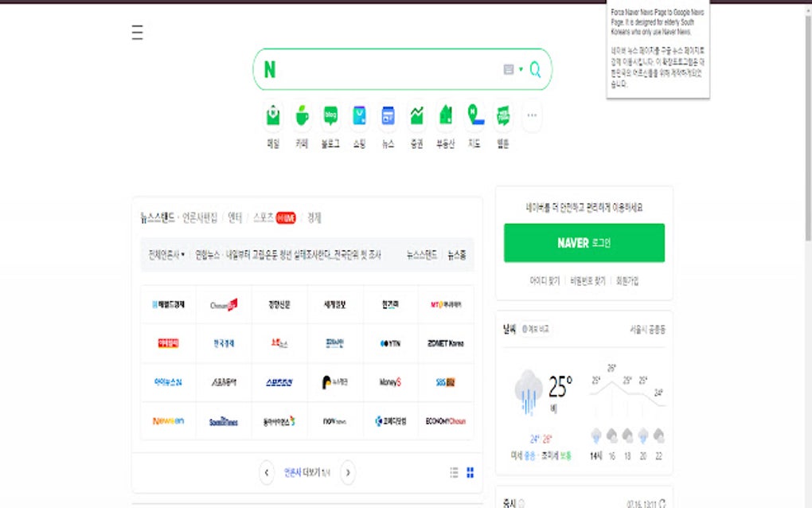Open the News (뉴스) shortcut icon
This screenshot has width=812, height=508.
(388, 115)
